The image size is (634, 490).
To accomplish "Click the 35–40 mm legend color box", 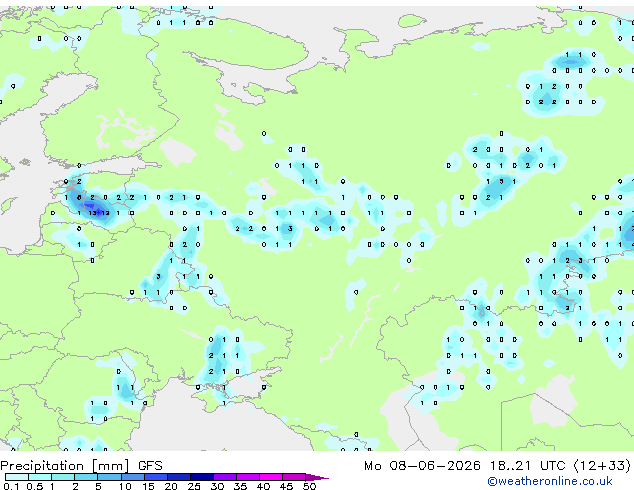I will click(248, 477).
